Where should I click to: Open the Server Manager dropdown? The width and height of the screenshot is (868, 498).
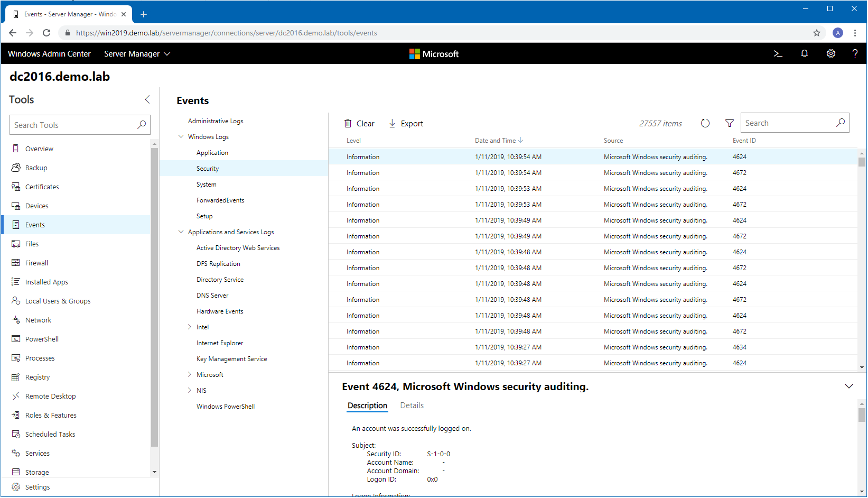[137, 54]
